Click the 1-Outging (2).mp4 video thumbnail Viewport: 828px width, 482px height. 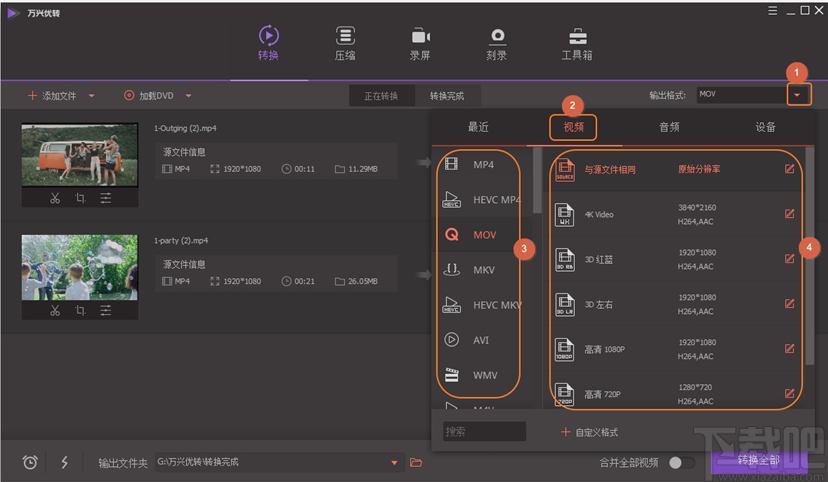tap(80, 155)
